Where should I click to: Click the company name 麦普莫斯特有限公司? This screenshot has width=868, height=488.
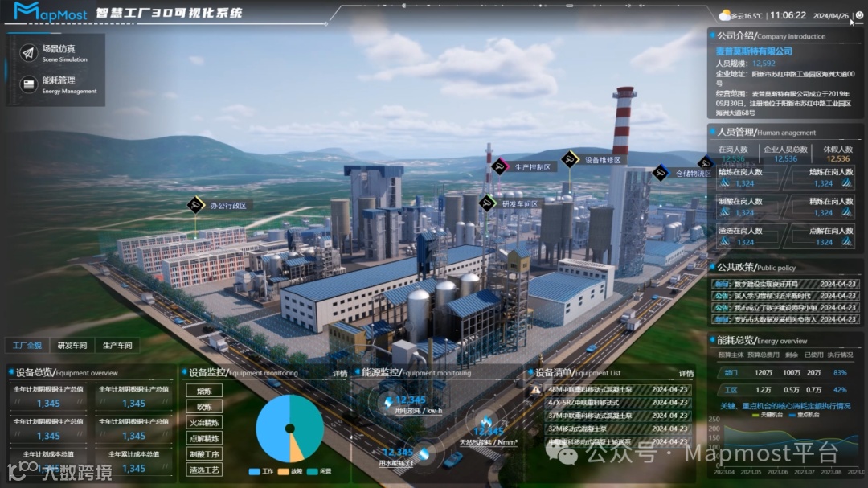tap(754, 51)
